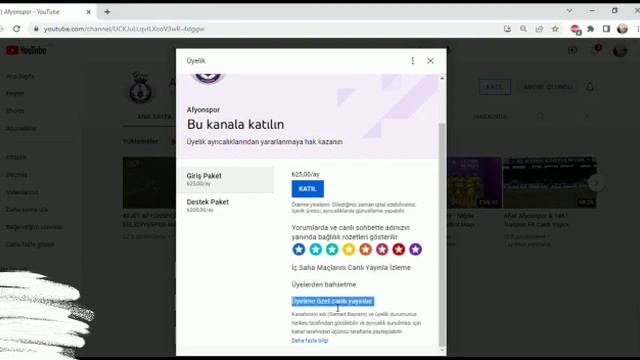Click the notification bell beside ABONE OLUNDU
The height and width of the screenshot is (360, 640).
click(x=590, y=87)
